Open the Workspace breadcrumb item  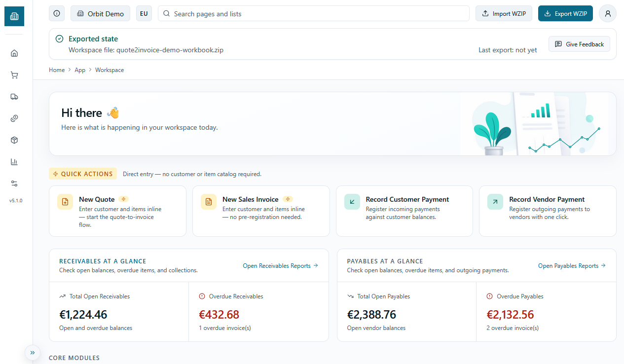click(x=109, y=70)
